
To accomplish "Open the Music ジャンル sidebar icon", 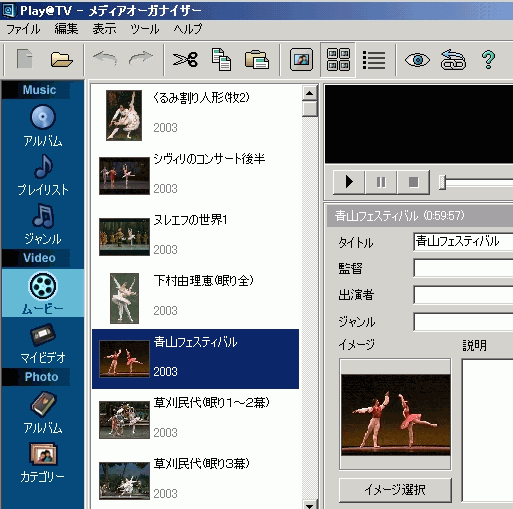I will (x=43, y=216).
